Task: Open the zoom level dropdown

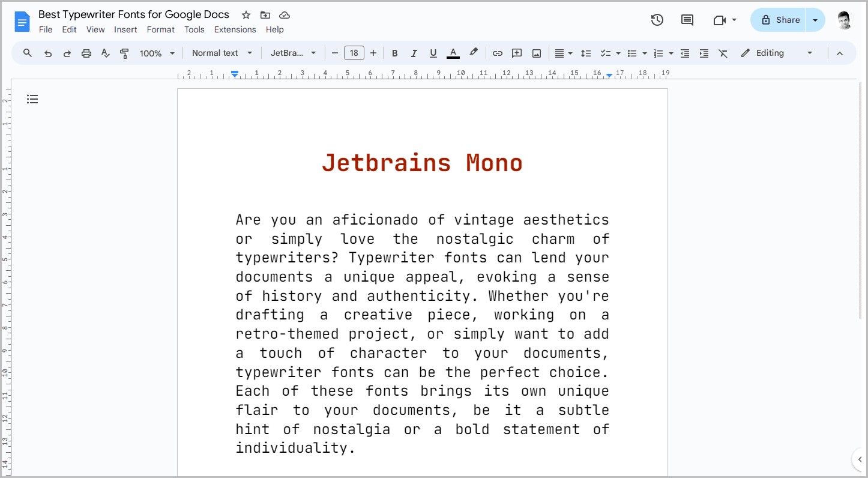Action: pyautogui.click(x=157, y=53)
